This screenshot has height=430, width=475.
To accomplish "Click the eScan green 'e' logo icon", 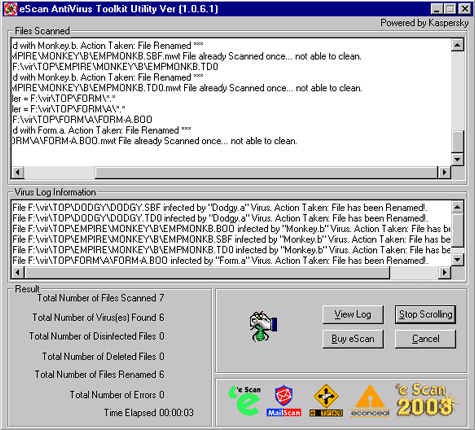I will point(245,400).
